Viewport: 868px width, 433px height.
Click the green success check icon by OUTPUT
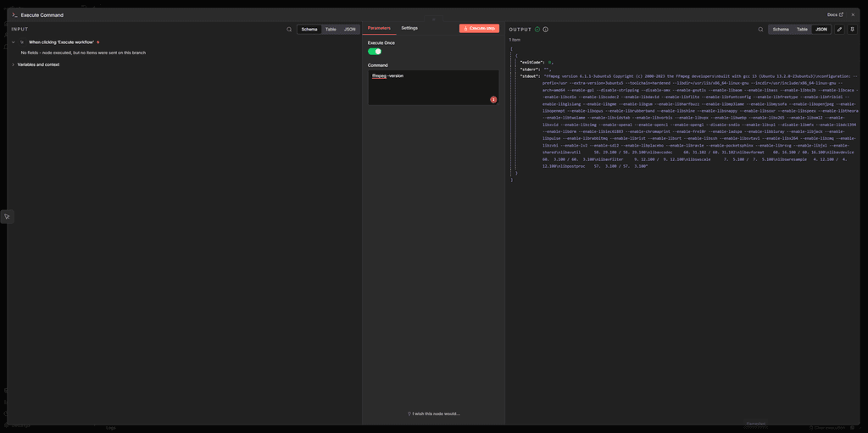[x=537, y=30]
